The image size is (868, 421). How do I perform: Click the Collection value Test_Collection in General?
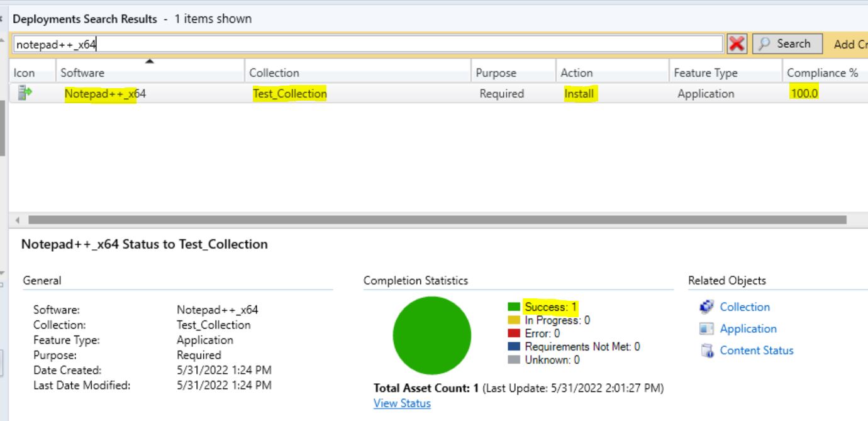point(213,325)
